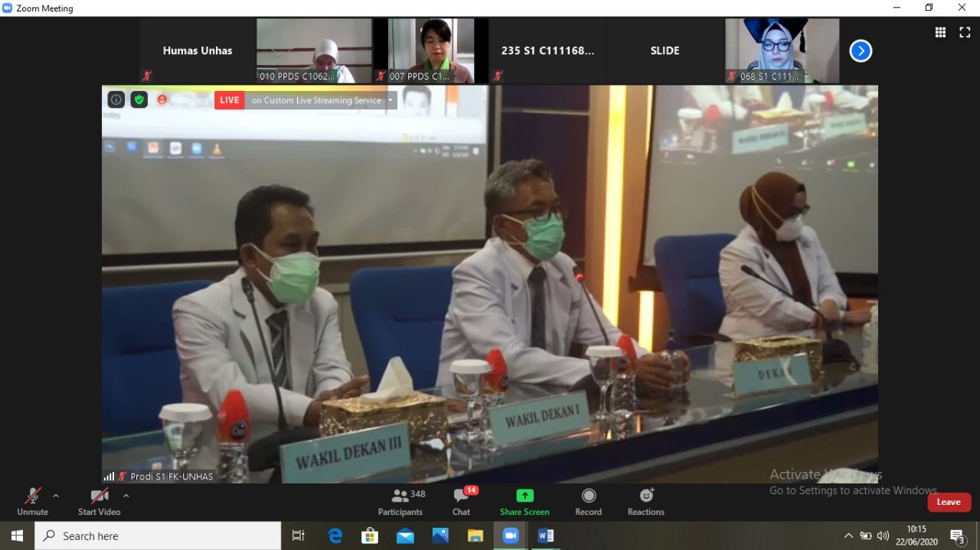Screen dimensions: 980x550
Task: Open the live streaming service dropdown
Action: (390, 100)
